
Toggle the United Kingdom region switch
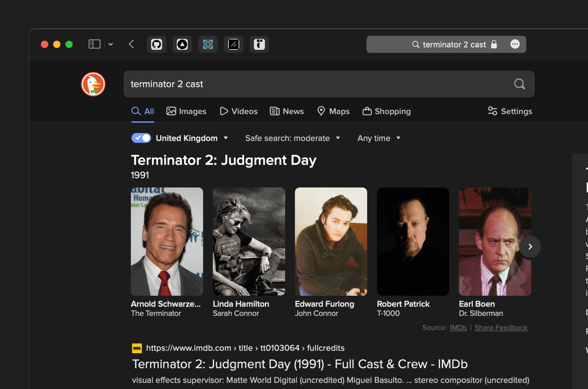click(141, 138)
